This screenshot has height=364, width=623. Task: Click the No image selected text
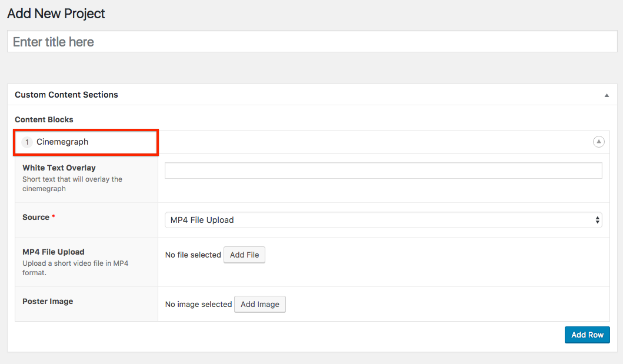(198, 304)
